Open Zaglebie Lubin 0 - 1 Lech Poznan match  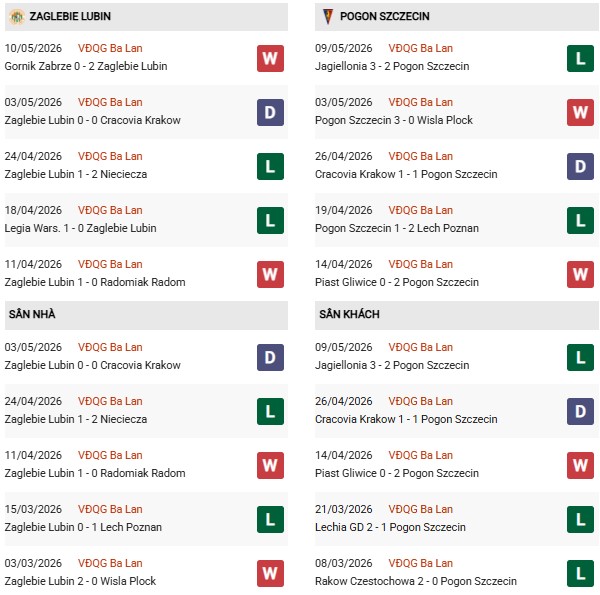[x=83, y=527]
